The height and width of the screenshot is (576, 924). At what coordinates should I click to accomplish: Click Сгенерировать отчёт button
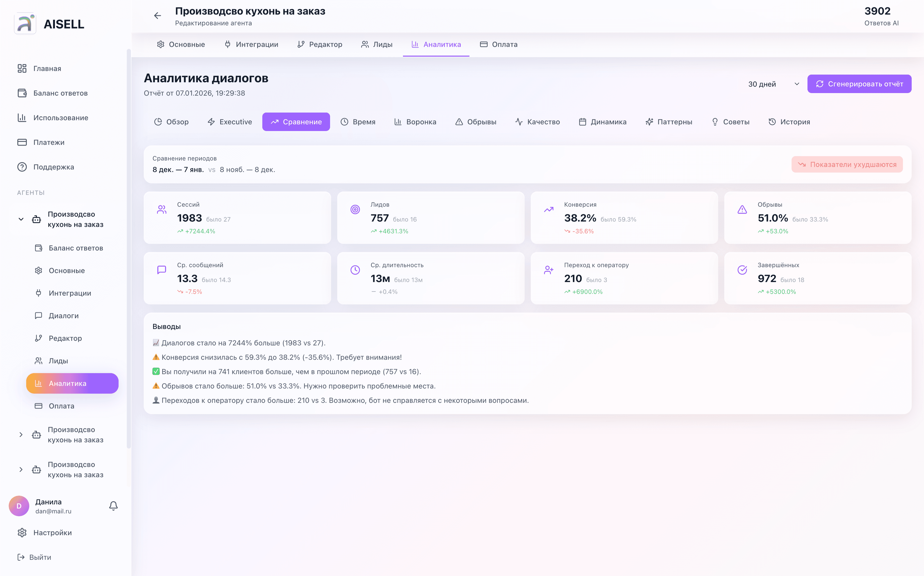tap(859, 84)
